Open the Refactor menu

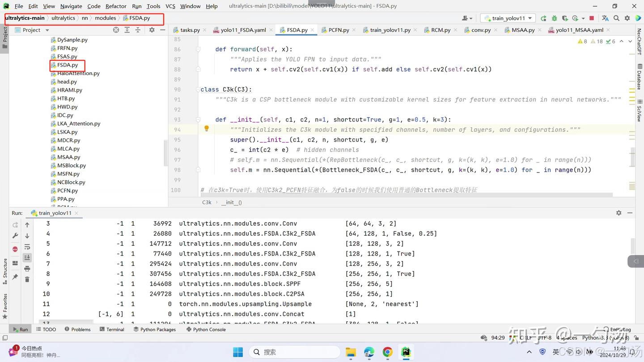(x=116, y=6)
